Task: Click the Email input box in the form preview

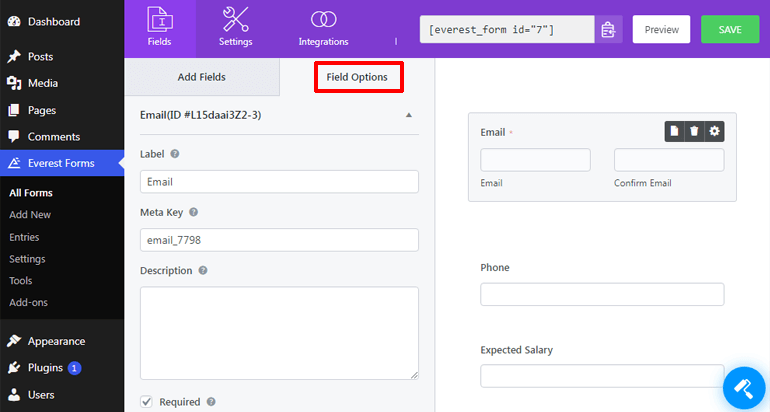Action: 535,160
